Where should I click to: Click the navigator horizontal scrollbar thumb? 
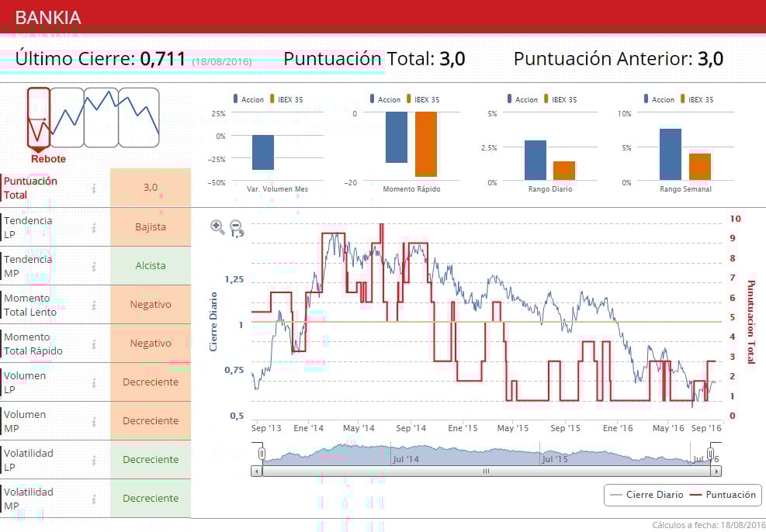486,472
